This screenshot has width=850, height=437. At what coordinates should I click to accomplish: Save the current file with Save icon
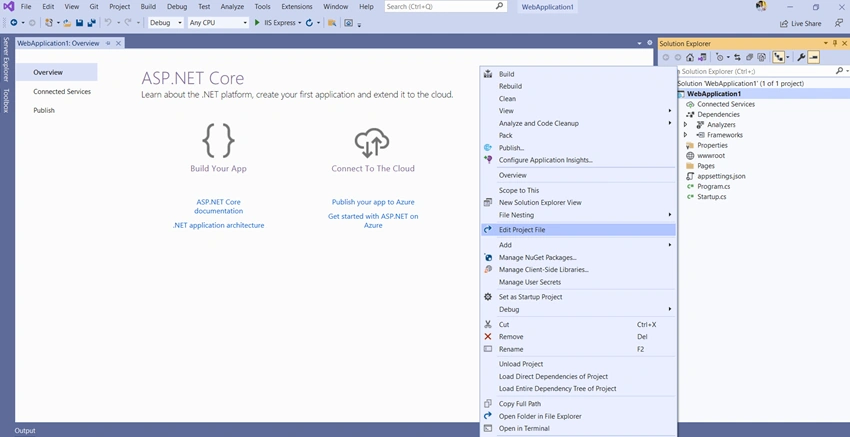(x=80, y=23)
